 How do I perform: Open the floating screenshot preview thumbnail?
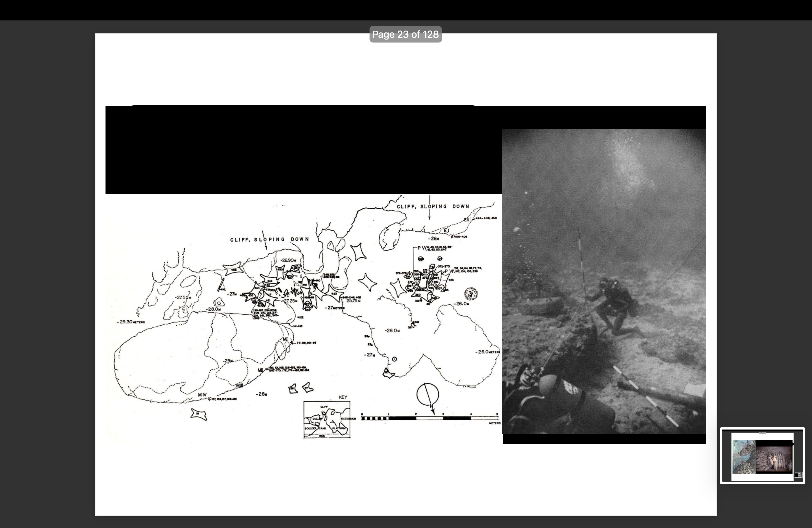click(x=762, y=455)
